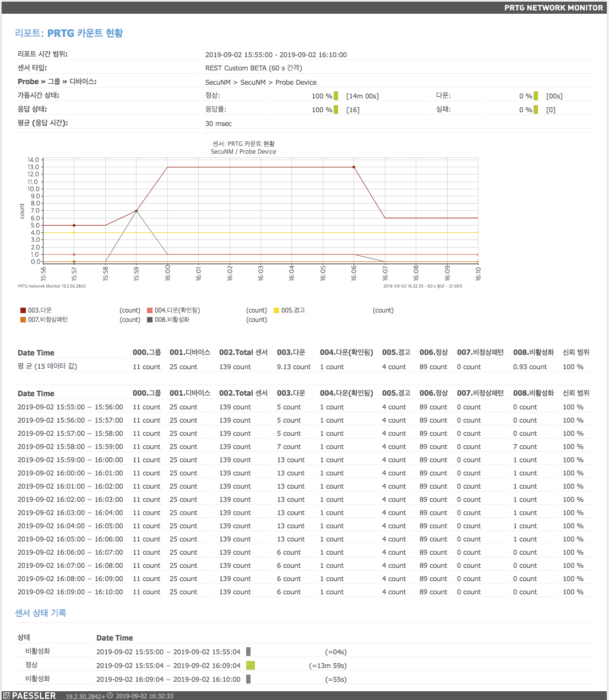The width and height of the screenshot is (609, 700).
Task: Click the clock icon beside footer timestamp
Action: [x=110, y=696]
